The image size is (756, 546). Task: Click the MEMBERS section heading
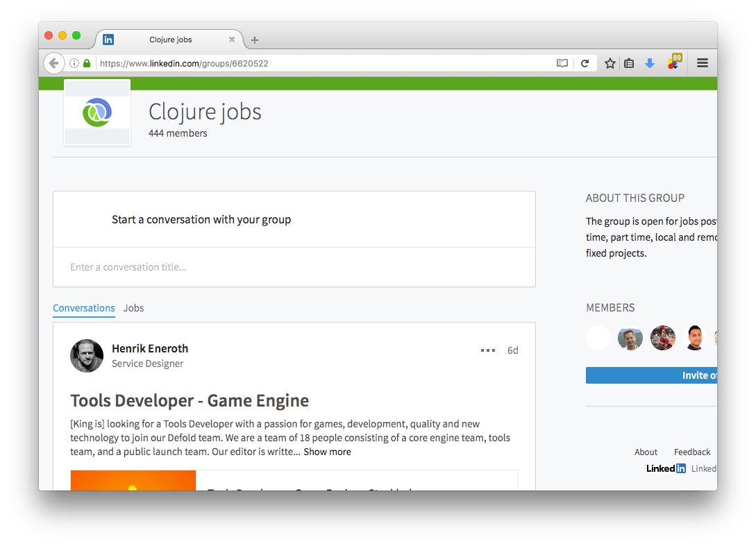tap(610, 307)
